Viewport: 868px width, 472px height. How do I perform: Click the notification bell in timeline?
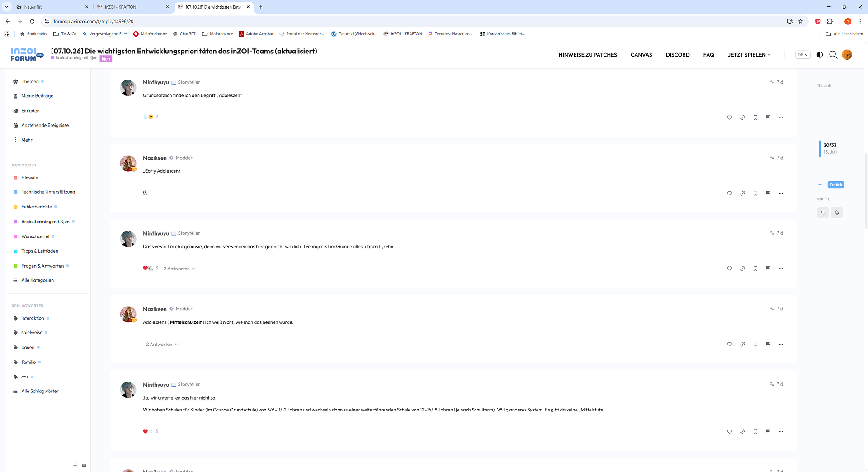837,212
